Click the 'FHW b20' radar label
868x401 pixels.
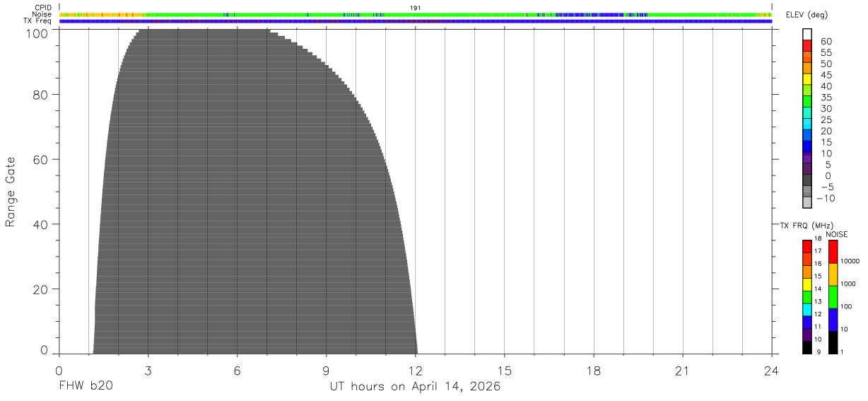click(x=85, y=387)
